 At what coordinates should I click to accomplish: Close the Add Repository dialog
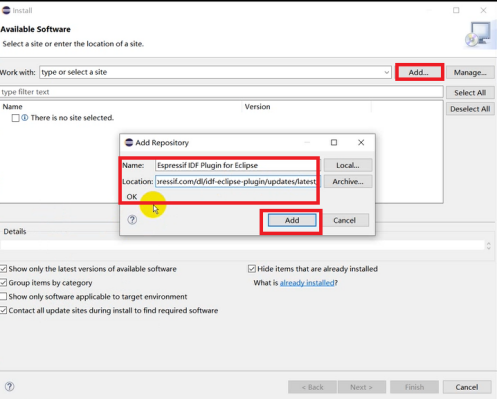[361, 143]
